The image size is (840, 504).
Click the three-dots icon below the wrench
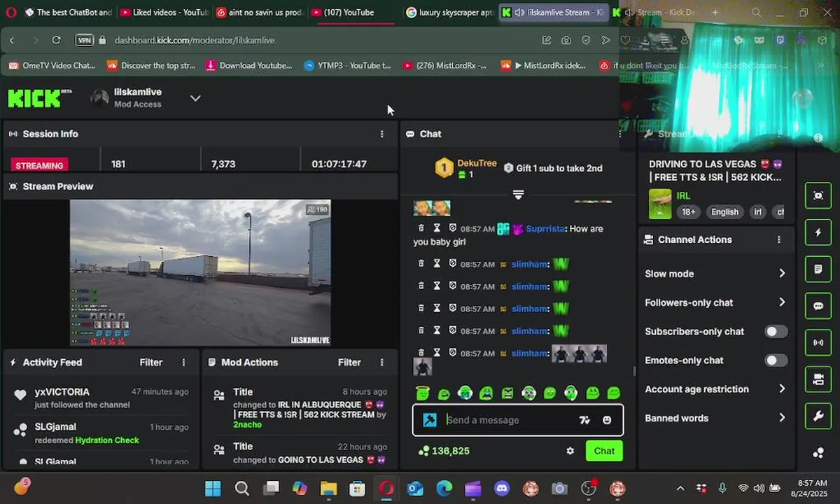818,453
